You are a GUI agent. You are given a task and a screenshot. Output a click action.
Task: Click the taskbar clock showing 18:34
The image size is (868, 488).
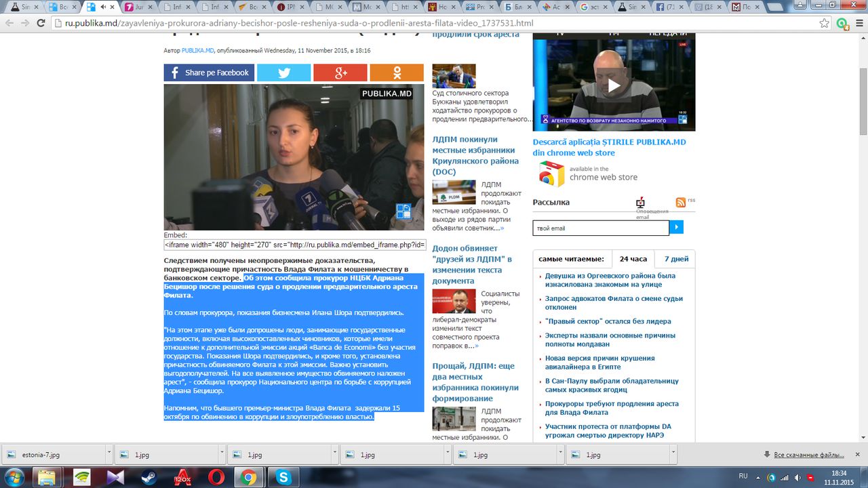click(840, 477)
